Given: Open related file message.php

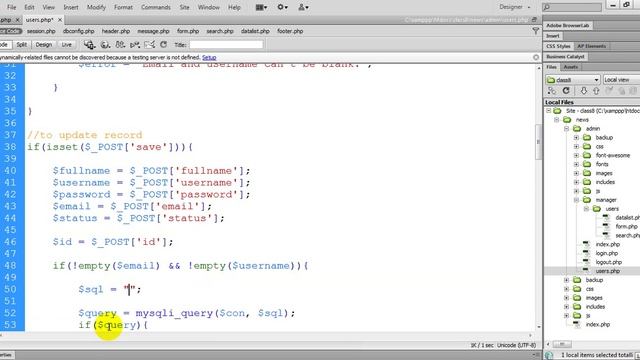Looking at the screenshot, I should pos(153,31).
